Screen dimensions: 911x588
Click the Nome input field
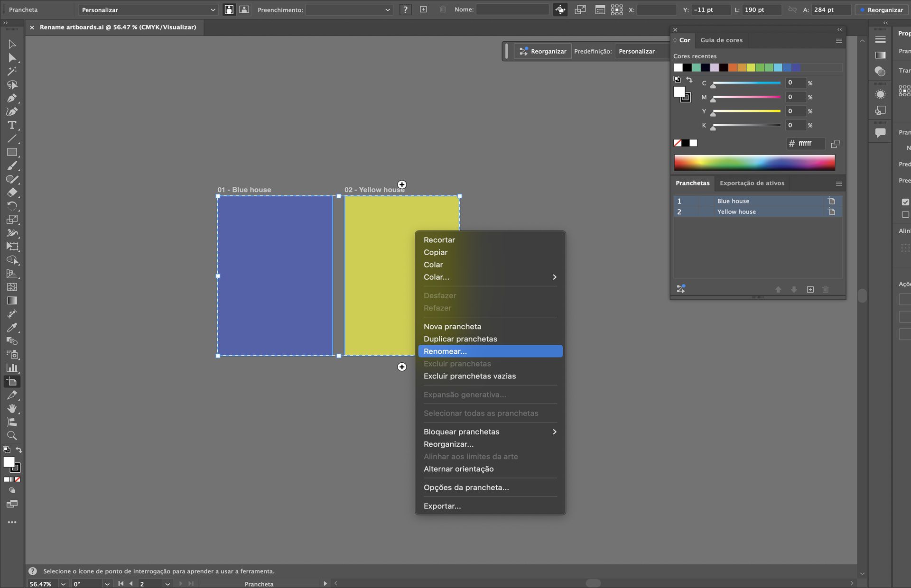pos(512,9)
